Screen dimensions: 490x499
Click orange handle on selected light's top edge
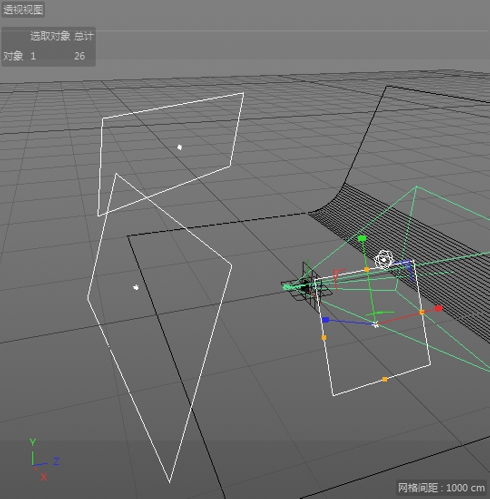click(x=367, y=269)
